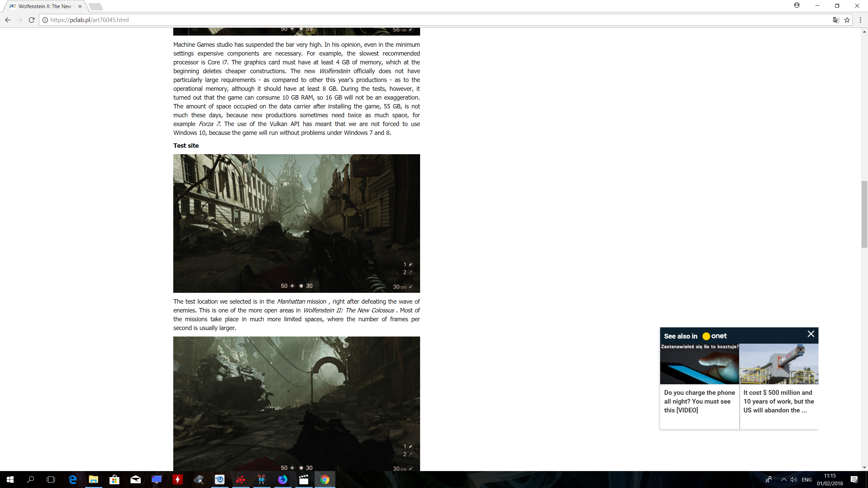Open 'Do you charge the phone all night' article
Image resolution: width=868 pixels, height=488 pixels.
pyautogui.click(x=699, y=401)
